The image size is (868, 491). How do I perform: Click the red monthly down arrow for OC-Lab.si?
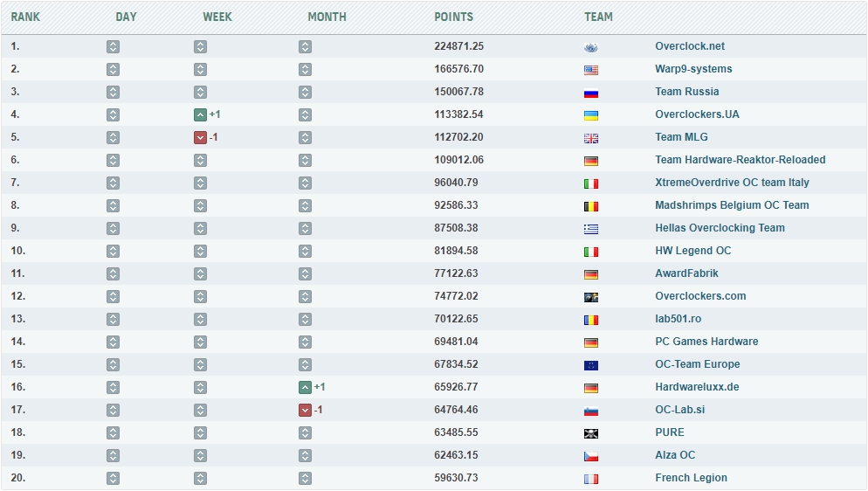point(305,410)
